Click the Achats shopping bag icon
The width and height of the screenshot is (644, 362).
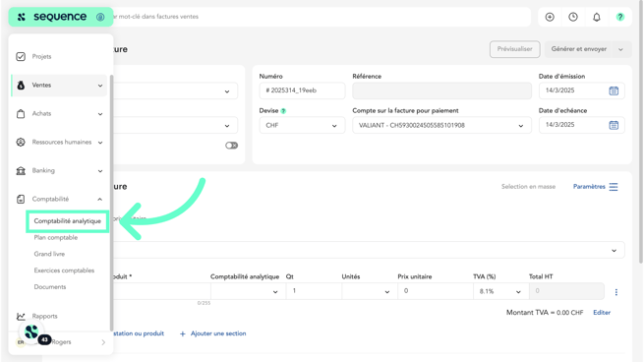point(21,114)
